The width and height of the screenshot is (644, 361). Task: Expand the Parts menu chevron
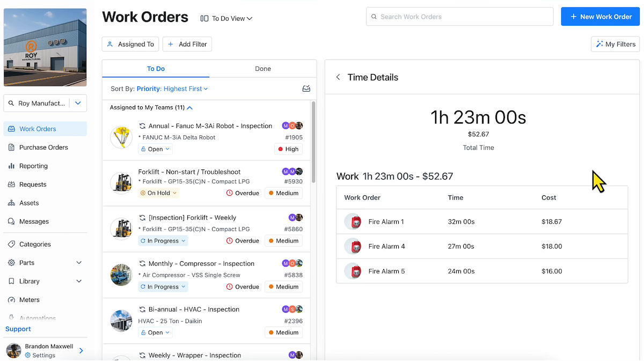tap(79, 263)
